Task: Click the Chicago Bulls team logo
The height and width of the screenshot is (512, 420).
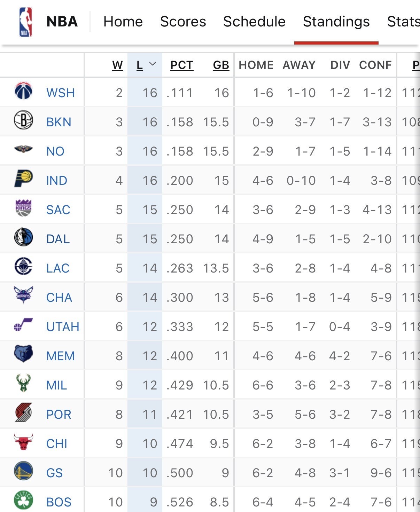Action: coord(23,442)
